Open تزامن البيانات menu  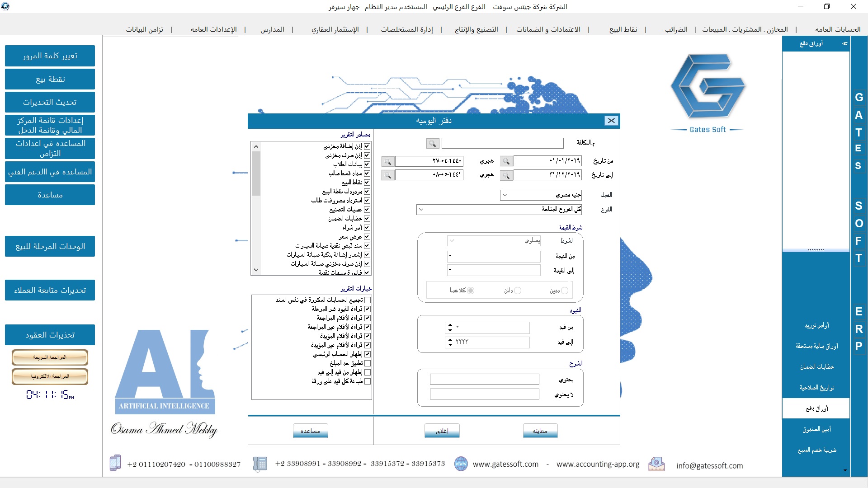coord(144,29)
